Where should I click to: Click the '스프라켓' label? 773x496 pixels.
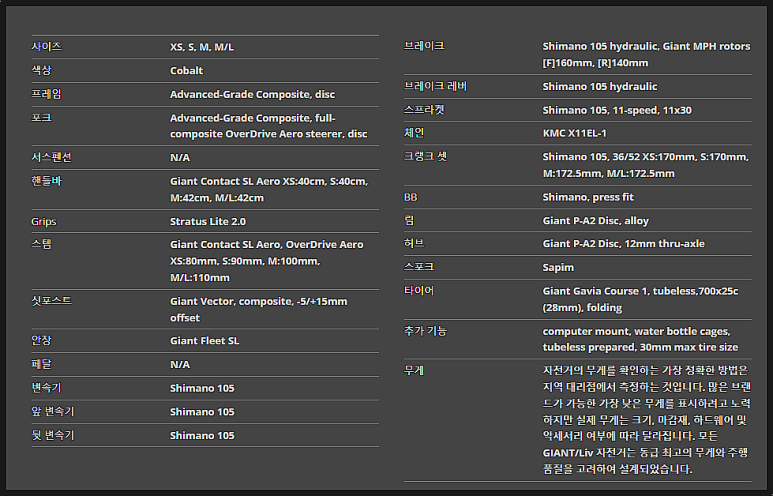coord(424,110)
